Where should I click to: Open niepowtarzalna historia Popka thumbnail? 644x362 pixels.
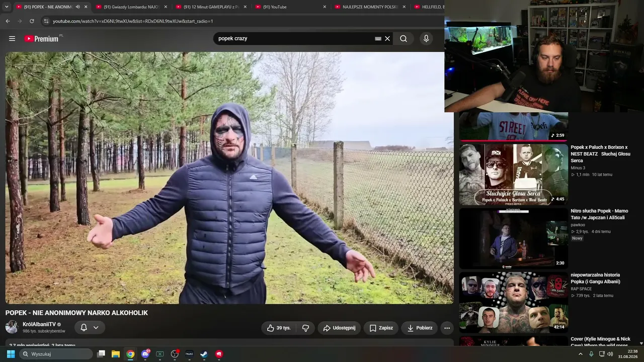[514, 303]
